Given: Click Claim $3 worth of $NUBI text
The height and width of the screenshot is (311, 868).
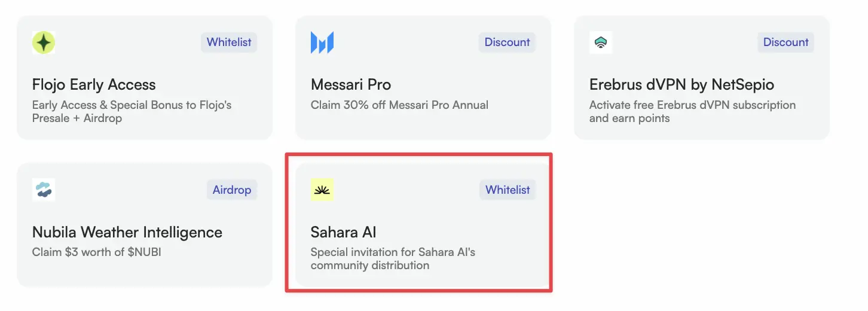Looking at the screenshot, I should 97,252.
